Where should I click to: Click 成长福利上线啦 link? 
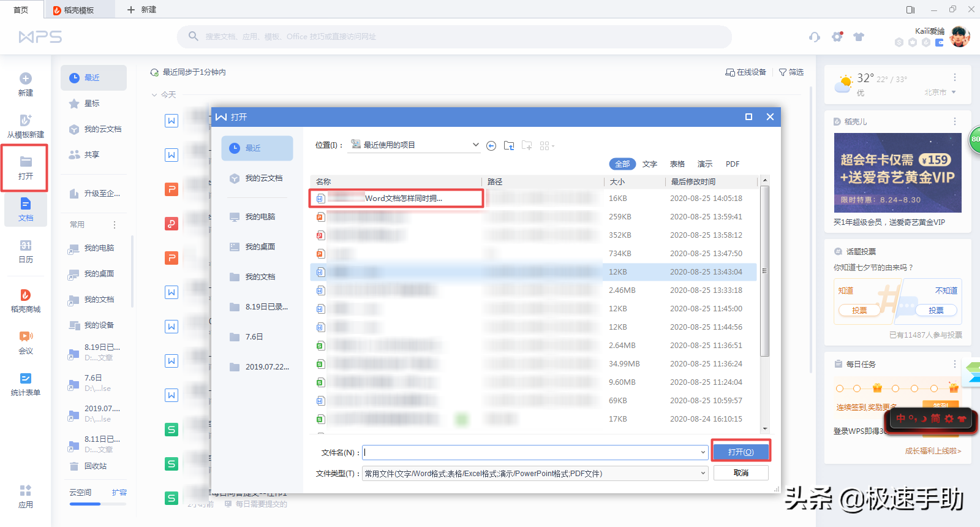(x=933, y=451)
